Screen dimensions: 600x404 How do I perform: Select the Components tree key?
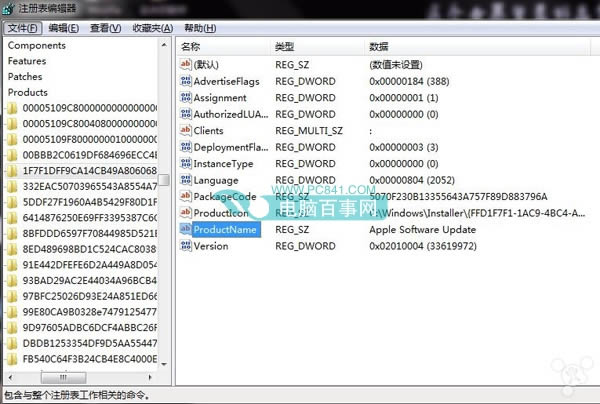[37, 46]
